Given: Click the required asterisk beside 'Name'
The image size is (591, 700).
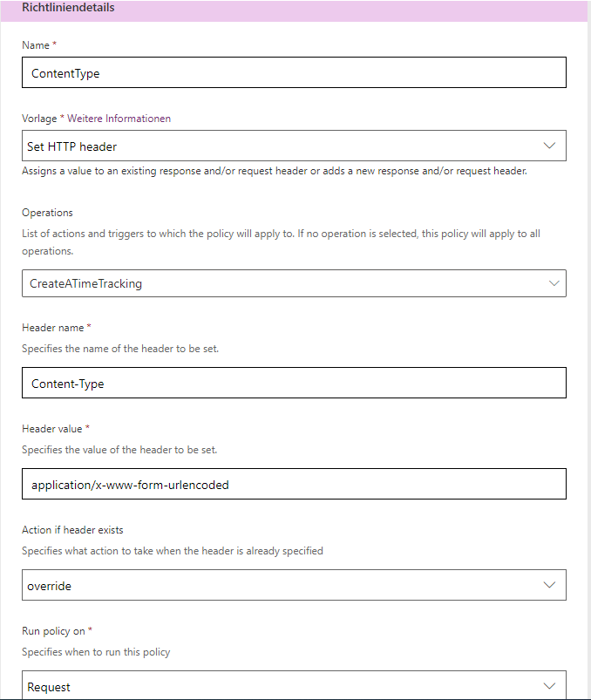Looking at the screenshot, I should click(53, 43).
